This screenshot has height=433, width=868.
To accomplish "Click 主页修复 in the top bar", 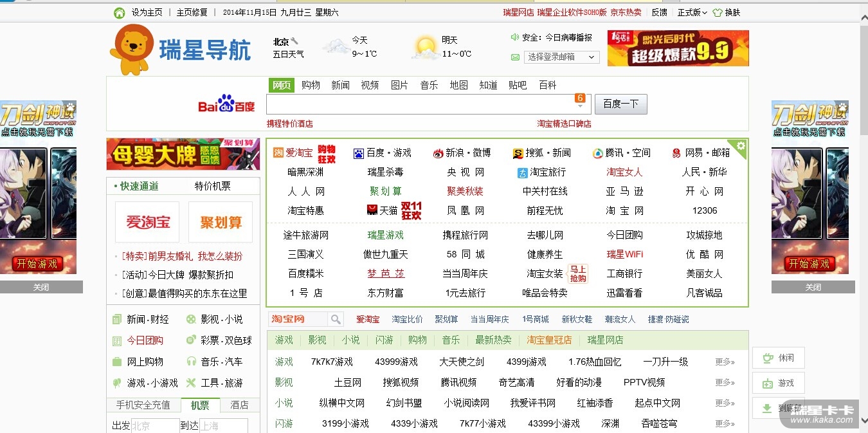I will (x=192, y=12).
